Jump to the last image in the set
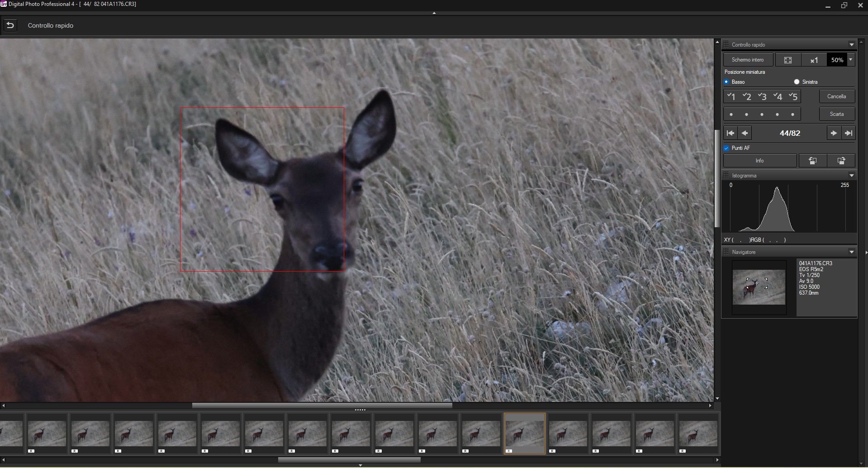 (x=849, y=133)
